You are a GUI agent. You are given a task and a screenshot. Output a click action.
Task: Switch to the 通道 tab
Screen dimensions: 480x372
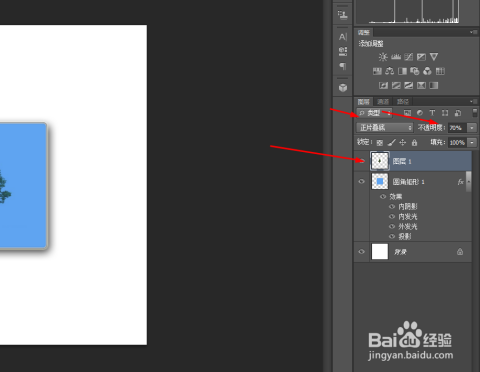pos(383,102)
